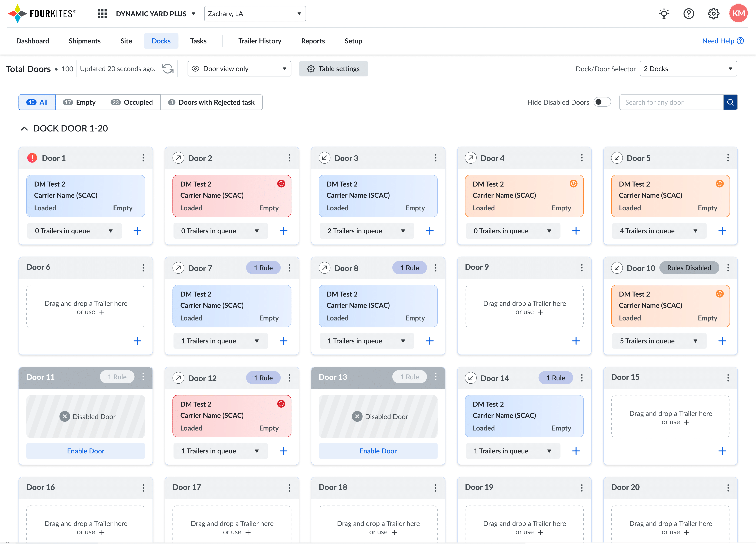Screen dimensions: 756x544
Task: Select the All doors filter
Action: point(37,102)
